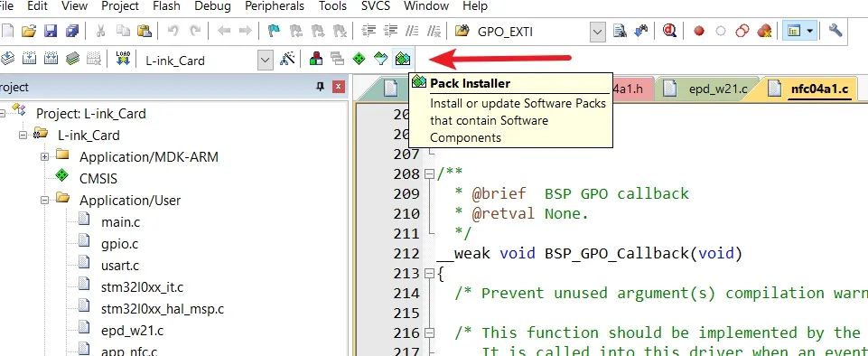868x356 pixels.
Task: Start debug session with magnifier d icon
Action: [x=670, y=31]
